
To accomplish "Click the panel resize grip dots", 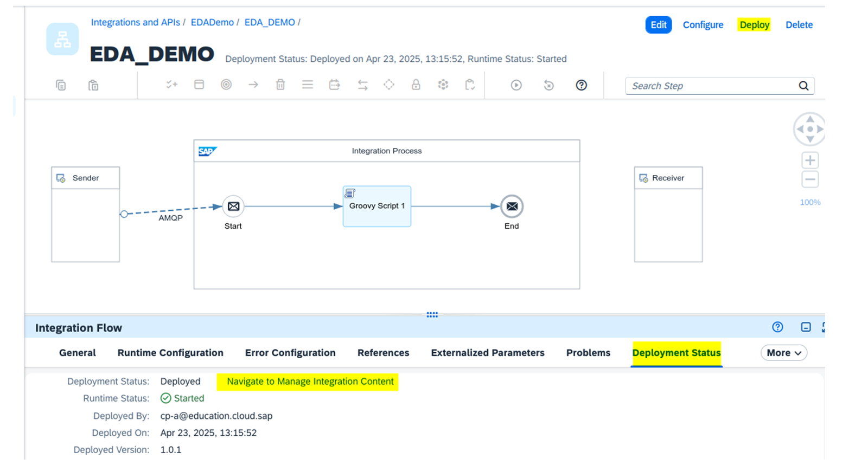I will [x=432, y=314].
